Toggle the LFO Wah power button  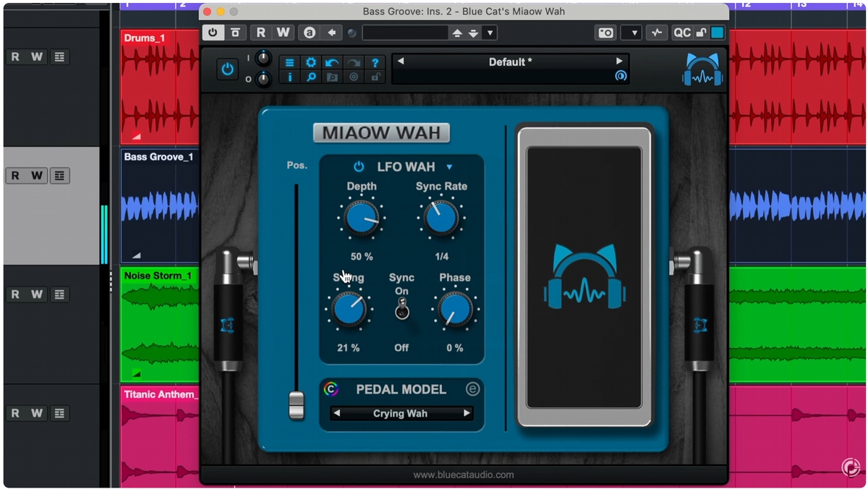[359, 167]
